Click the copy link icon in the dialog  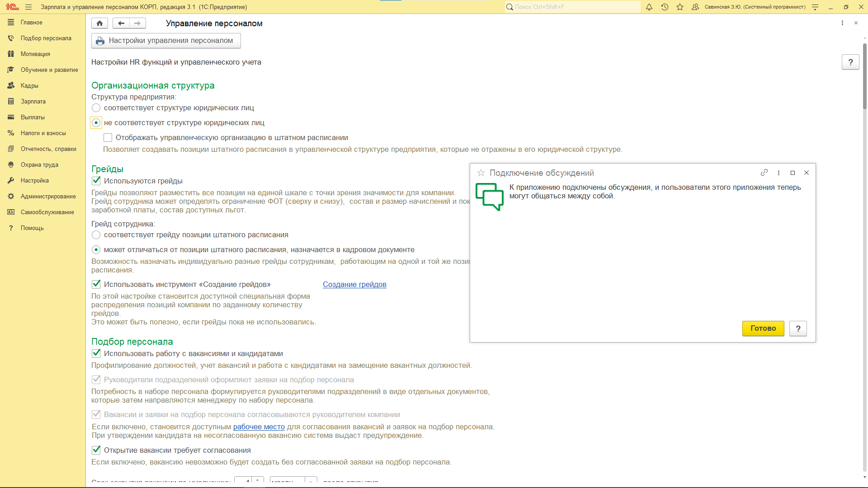(764, 173)
